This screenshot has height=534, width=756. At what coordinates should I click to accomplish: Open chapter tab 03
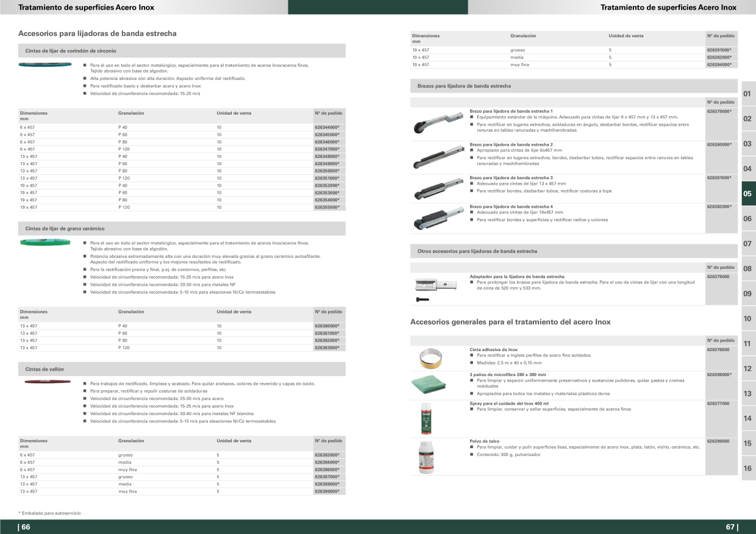(x=747, y=144)
